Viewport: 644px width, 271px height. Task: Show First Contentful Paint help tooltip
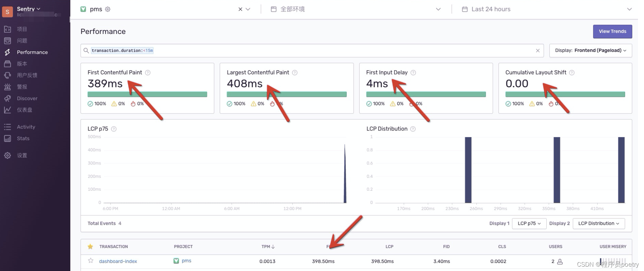pyautogui.click(x=148, y=73)
